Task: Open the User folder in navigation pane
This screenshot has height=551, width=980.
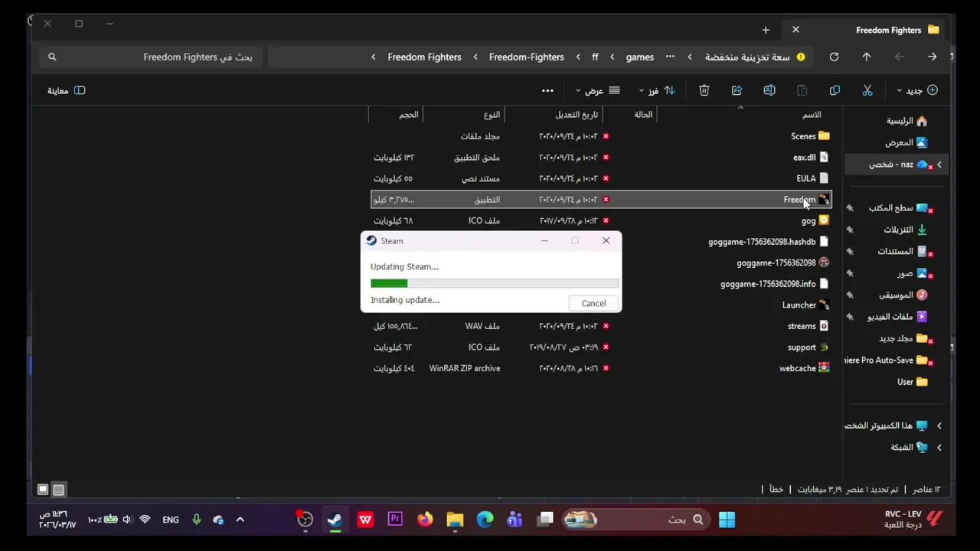Action: click(913, 382)
